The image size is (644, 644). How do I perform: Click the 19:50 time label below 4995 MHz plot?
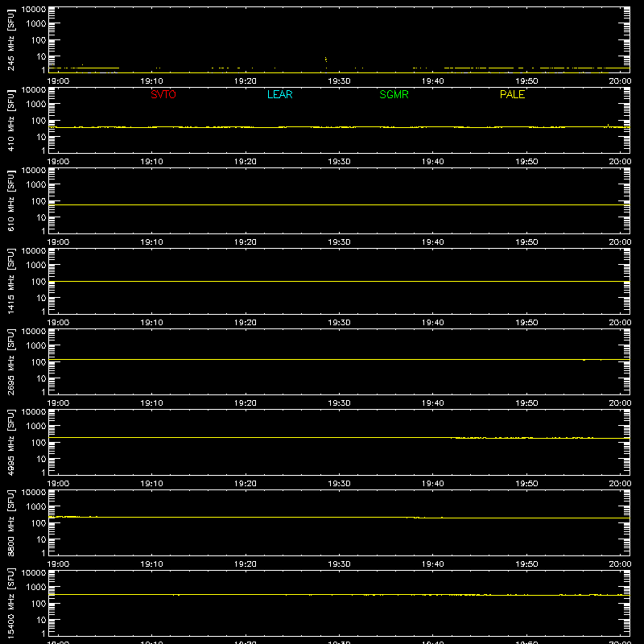[526, 484]
